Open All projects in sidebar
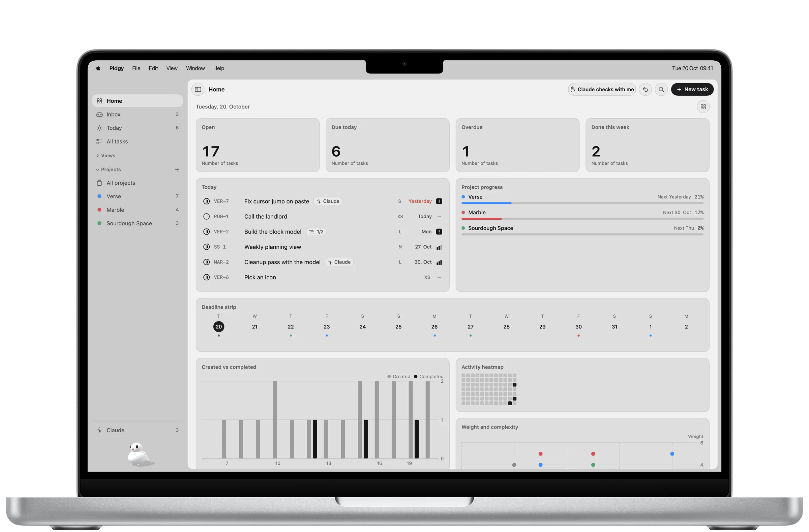The width and height of the screenshot is (809, 532). tap(137, 183)
